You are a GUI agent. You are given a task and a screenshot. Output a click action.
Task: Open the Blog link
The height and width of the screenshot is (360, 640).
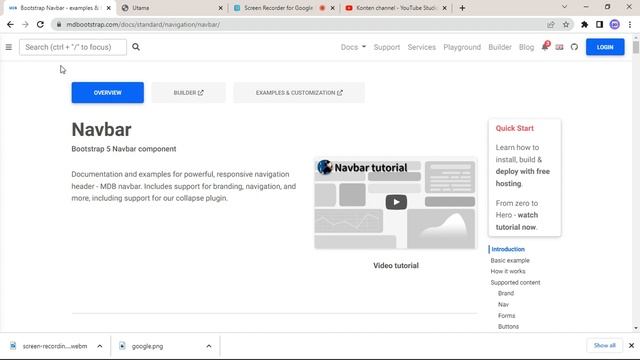point(526,47)
